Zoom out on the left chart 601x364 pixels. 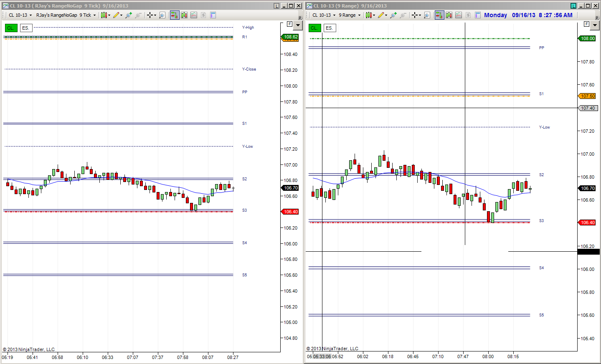coord(138,15)
